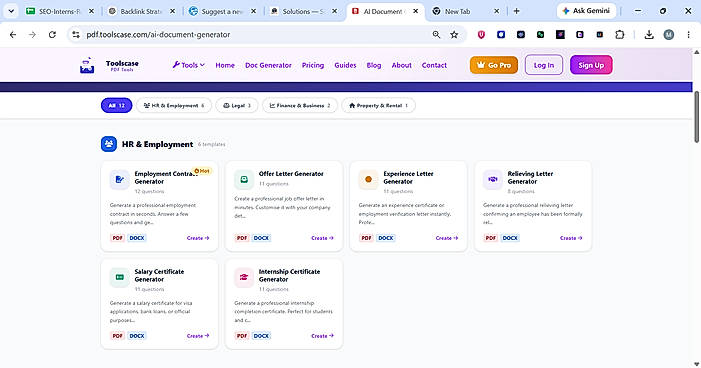Click the zoom magnifier icon in address bar
Screen dimensions: 701x368
click(x=436, y=34)
